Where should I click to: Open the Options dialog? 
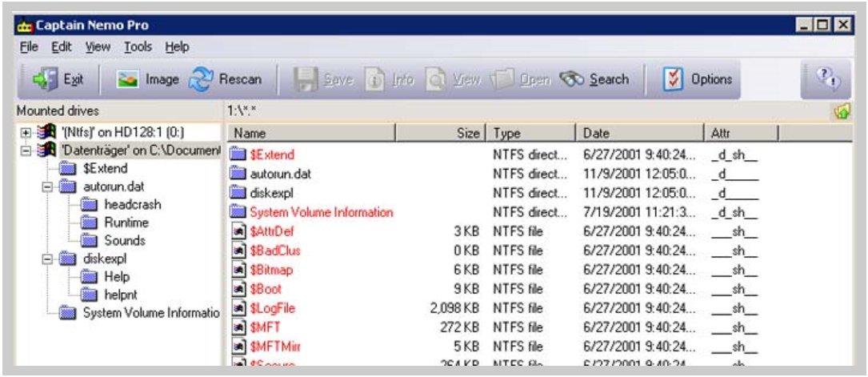coord(697,80)
